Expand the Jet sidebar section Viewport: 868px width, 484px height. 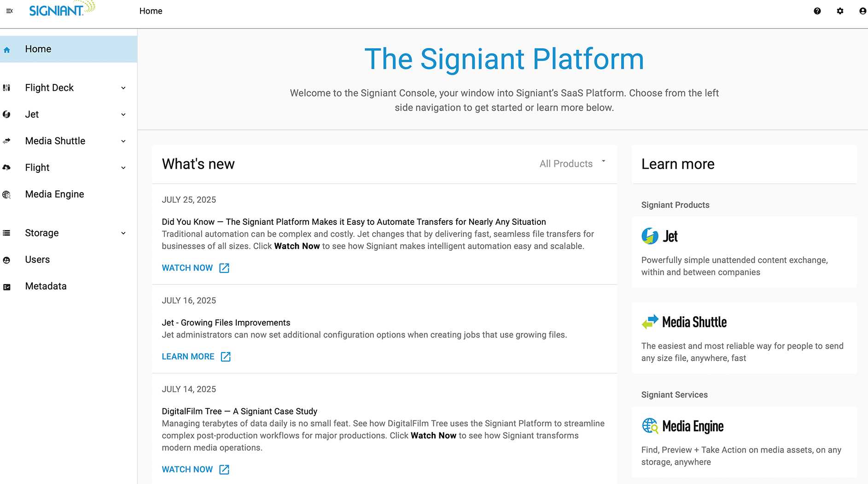(123, 115)
